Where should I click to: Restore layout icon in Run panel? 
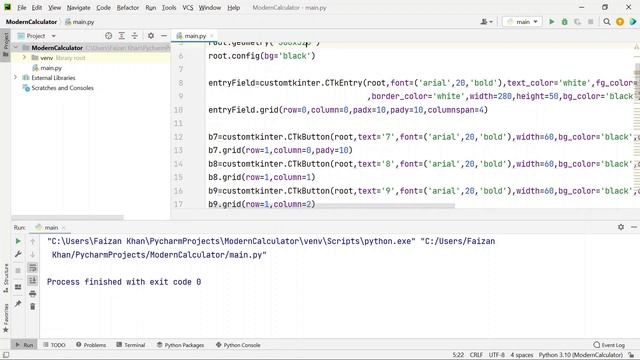[x=18, y=287]
